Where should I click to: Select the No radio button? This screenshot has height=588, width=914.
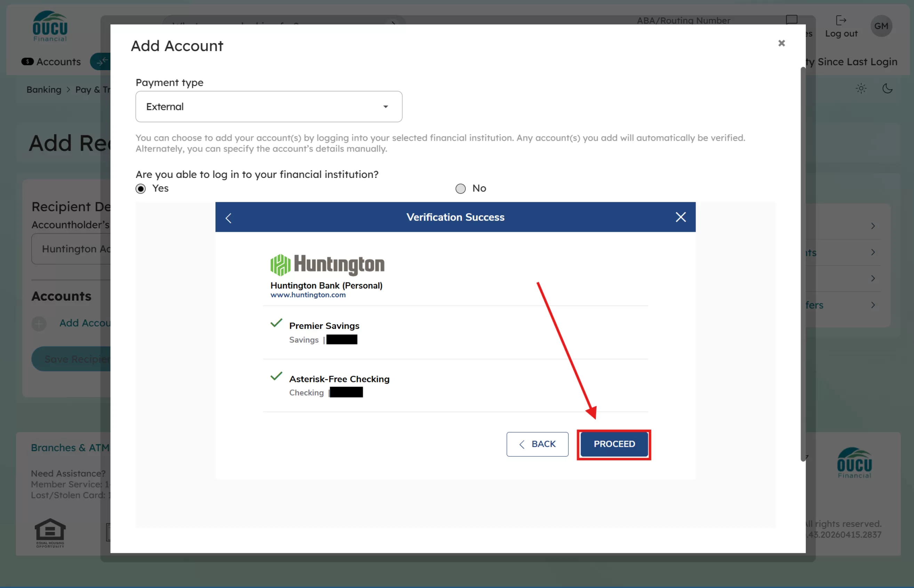click(x=460, y=189)
